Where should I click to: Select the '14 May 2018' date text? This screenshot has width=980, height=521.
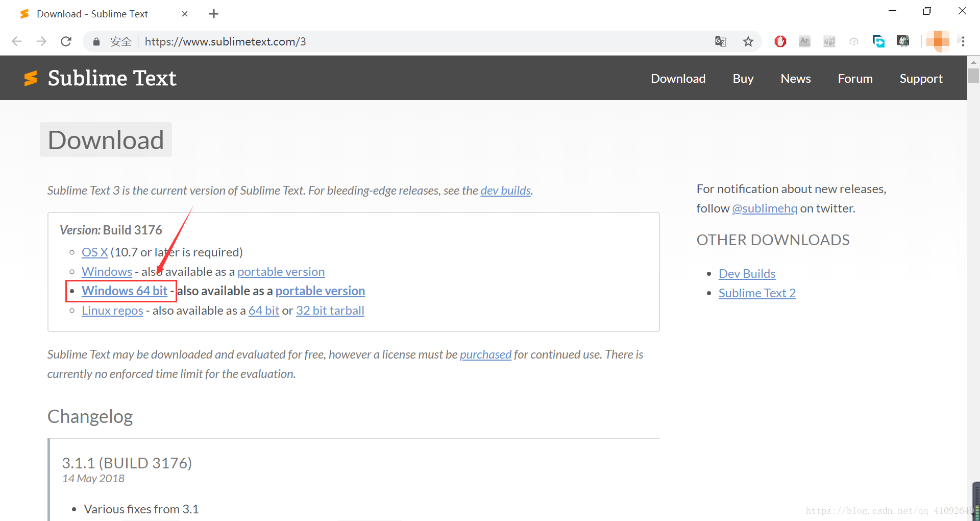[93, 479]
